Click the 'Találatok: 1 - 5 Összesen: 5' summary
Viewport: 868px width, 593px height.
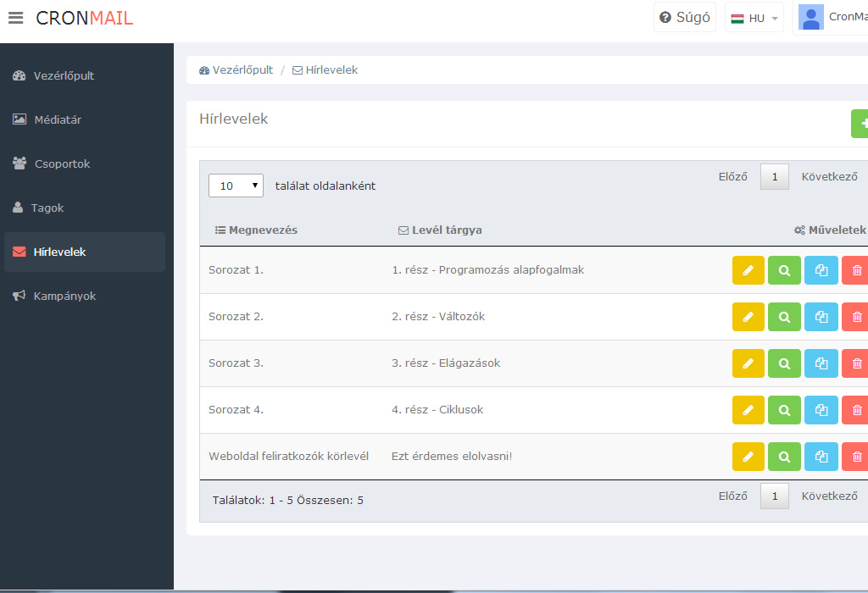288,500
